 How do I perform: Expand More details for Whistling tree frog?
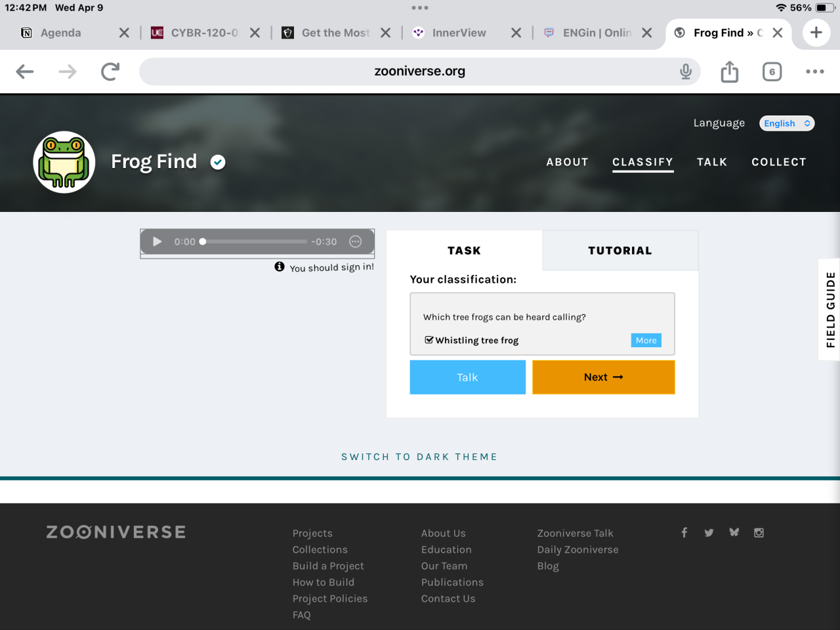pyautogui.click(x=646, y=340)
